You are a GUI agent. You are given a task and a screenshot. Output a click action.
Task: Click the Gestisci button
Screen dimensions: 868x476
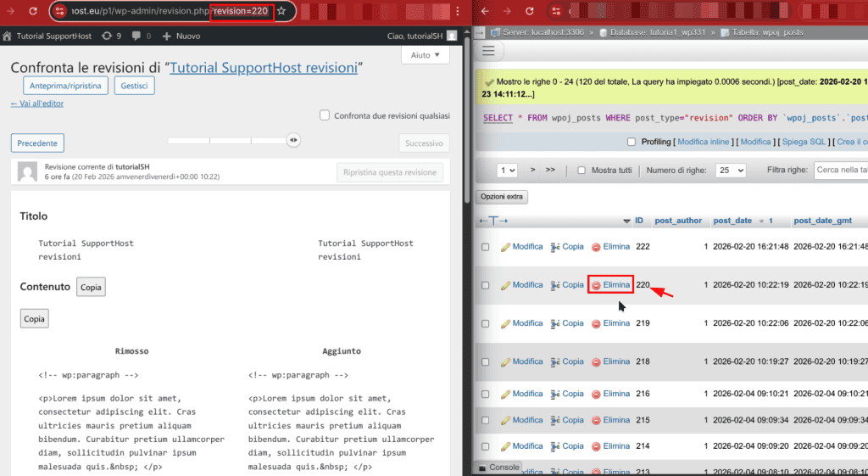135,86
